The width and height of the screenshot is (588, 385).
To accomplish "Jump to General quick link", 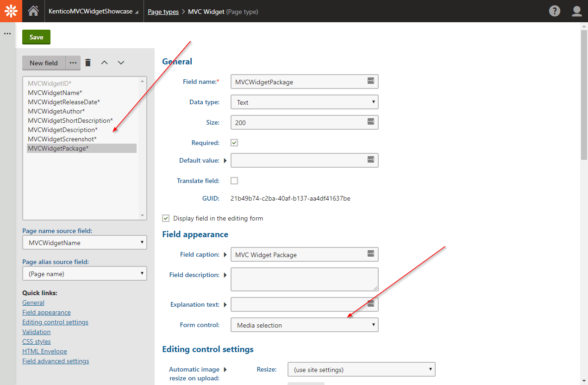I will [33, 303].
